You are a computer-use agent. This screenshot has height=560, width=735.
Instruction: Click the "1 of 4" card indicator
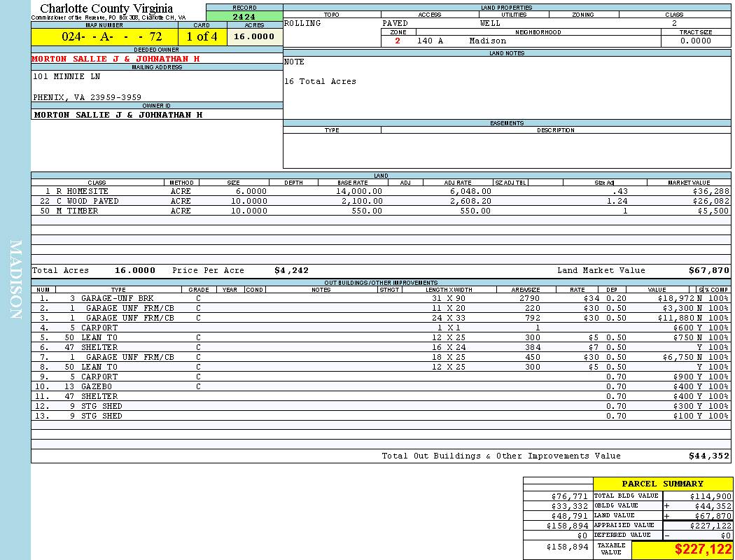[x=202, y=37]
